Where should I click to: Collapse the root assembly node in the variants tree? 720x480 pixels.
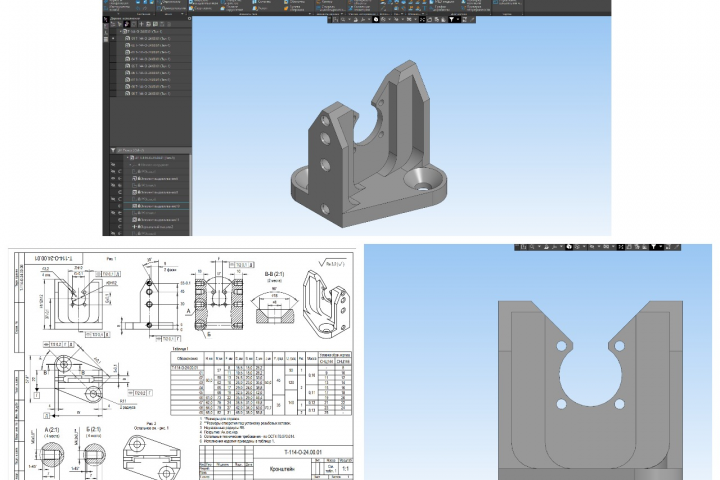pyautogui.click(x=121, y=32)
